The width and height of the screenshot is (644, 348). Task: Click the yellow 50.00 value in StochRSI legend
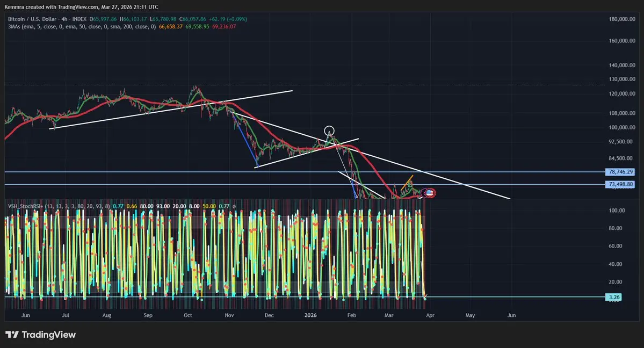[x=209, y=206]
